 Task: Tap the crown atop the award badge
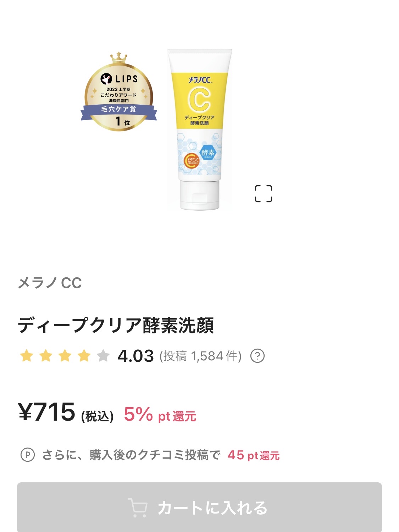click(119, 57)
